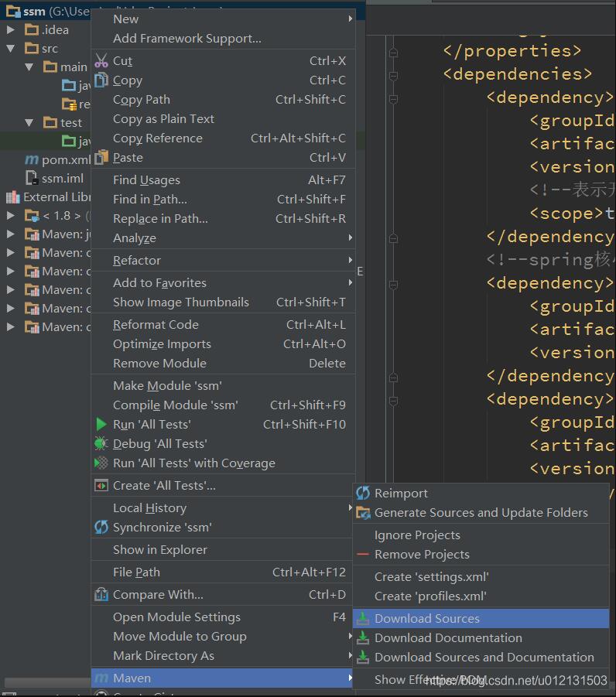Click the Synchronize 'ssm' icon
Viewport: 616px width, 697px height.
pyautogui.click(x=101, y=528)
